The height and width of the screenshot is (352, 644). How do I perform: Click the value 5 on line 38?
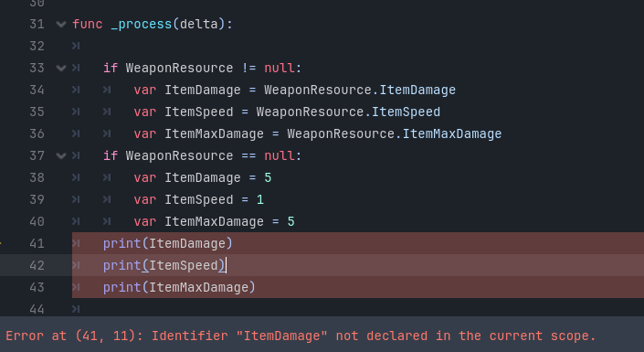tap(268, 177)
